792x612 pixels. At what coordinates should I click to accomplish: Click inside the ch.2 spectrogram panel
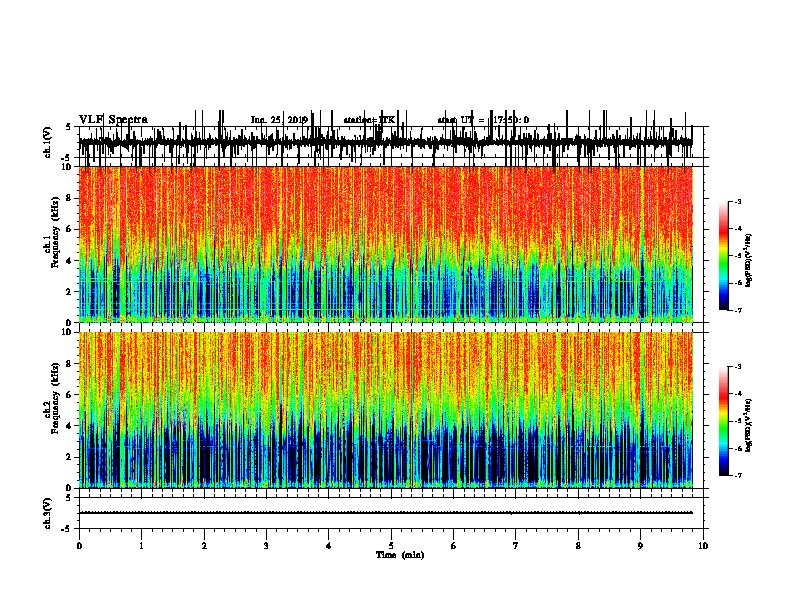(385, 410)
